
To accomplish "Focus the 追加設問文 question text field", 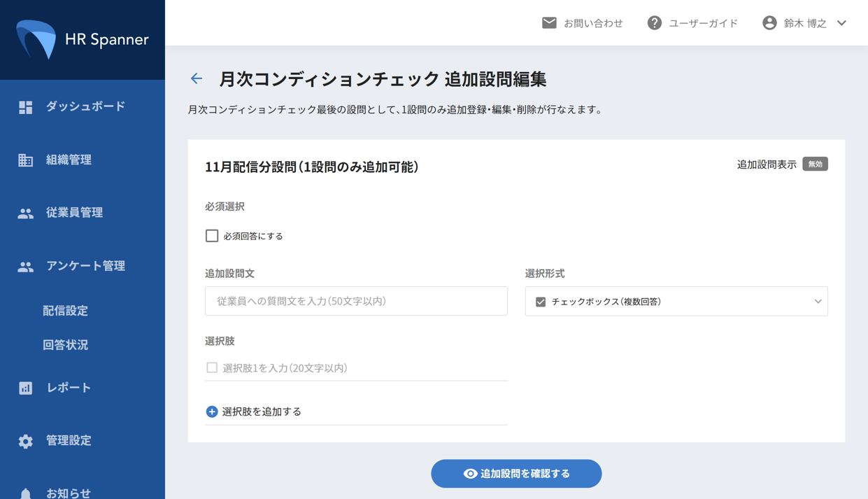I will click(356, 301).
